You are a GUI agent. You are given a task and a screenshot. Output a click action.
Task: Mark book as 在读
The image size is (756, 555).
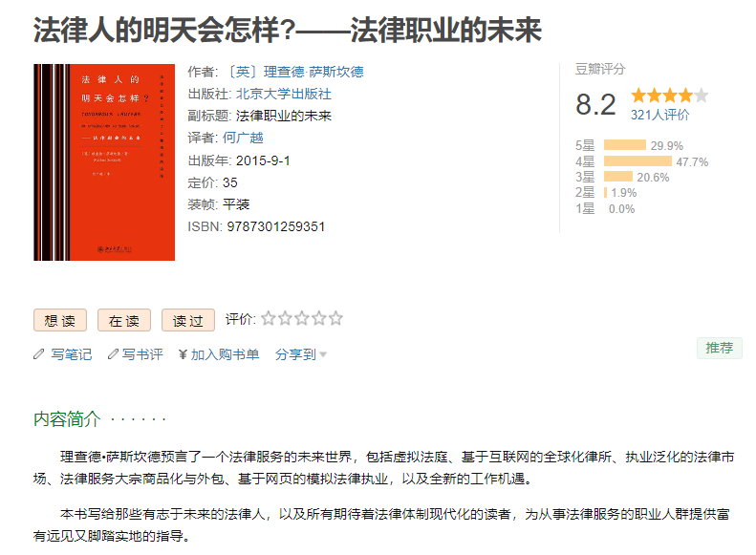click(x=124, y=320)
